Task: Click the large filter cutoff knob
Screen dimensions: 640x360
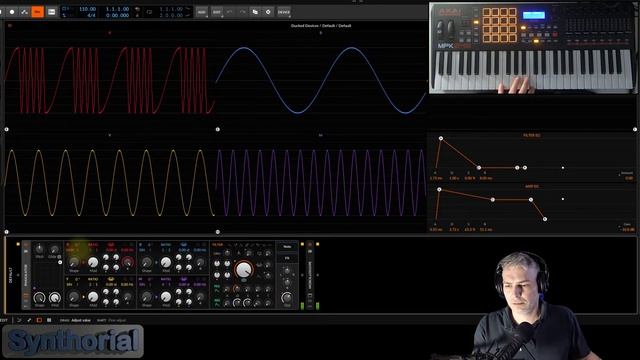Action: tap(244, 269)
